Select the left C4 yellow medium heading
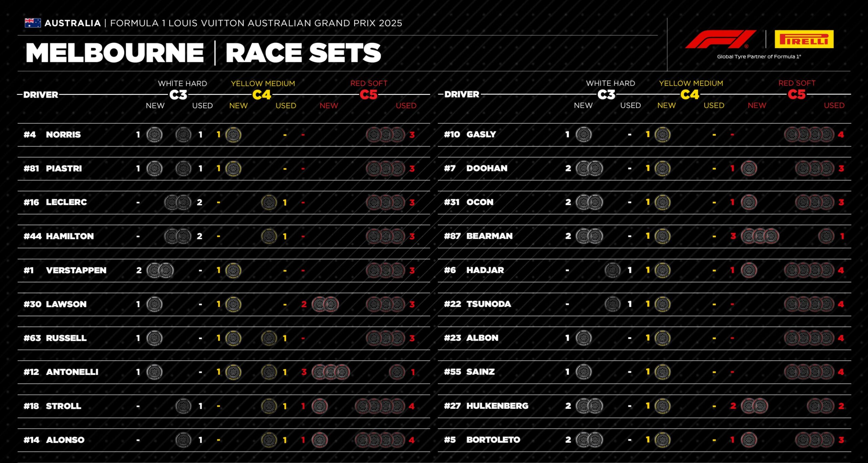This screenshot has width=868, height=463. coord(262,94)
